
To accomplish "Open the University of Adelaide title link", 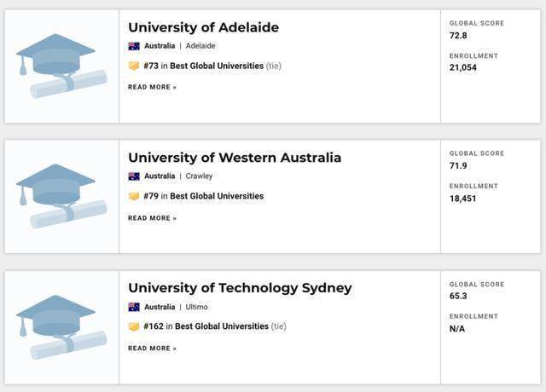I will (x=203, y=27).
